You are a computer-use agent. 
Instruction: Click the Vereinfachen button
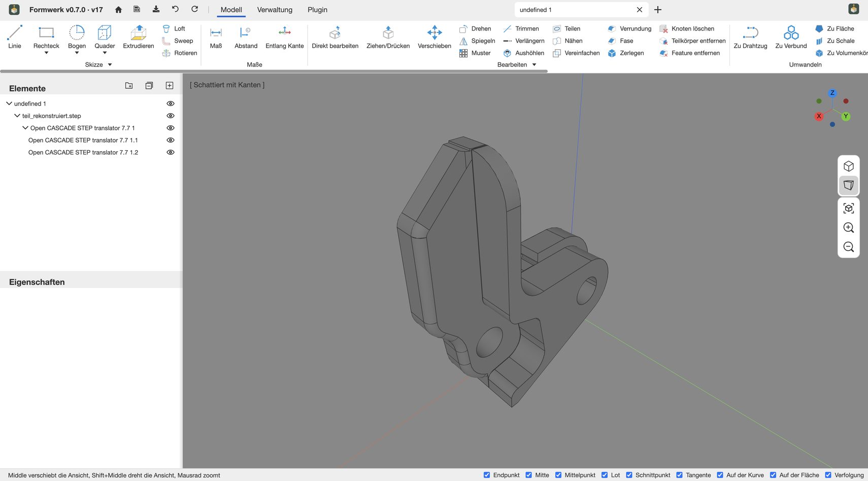[x=576, y=53]
